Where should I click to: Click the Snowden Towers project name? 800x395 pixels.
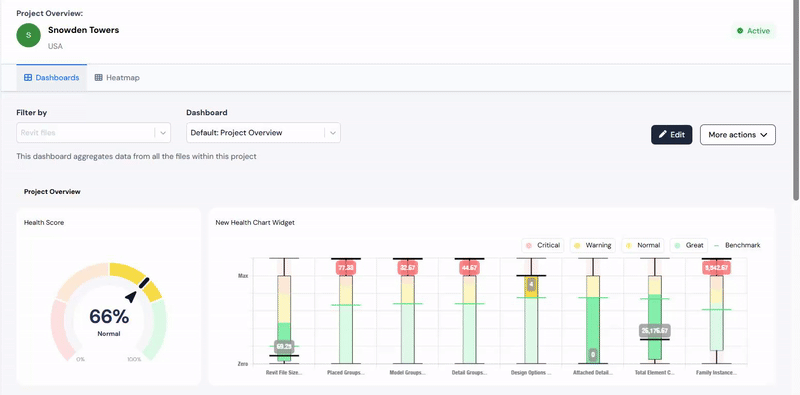click(x=84, y=30)
